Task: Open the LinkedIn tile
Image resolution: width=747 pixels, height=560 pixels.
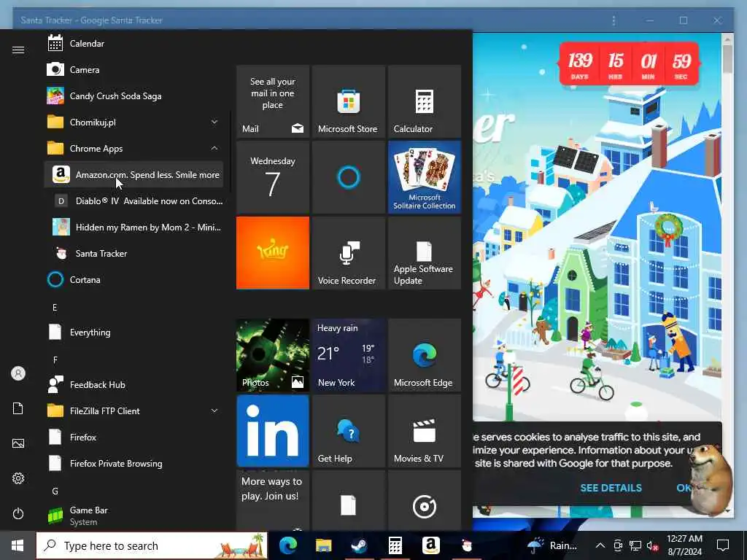Action: [x=273, y=431]
